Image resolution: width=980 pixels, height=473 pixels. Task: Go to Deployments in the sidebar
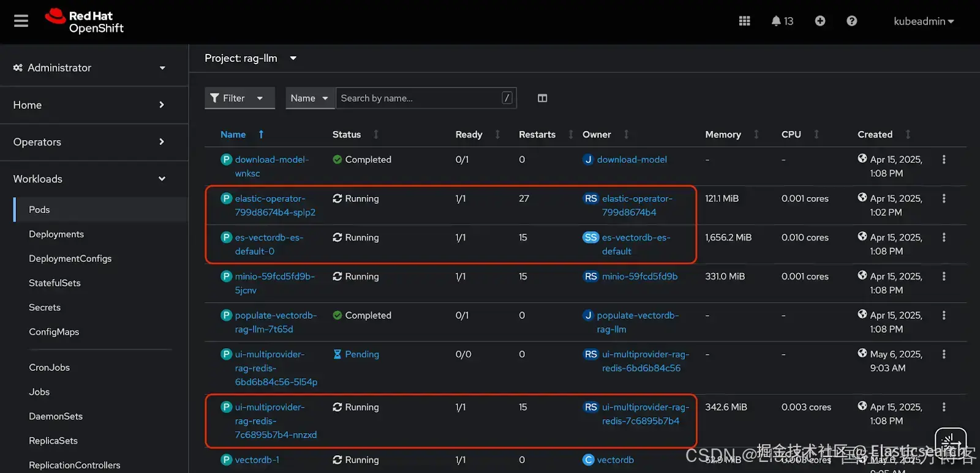click(x=56, y=234)
